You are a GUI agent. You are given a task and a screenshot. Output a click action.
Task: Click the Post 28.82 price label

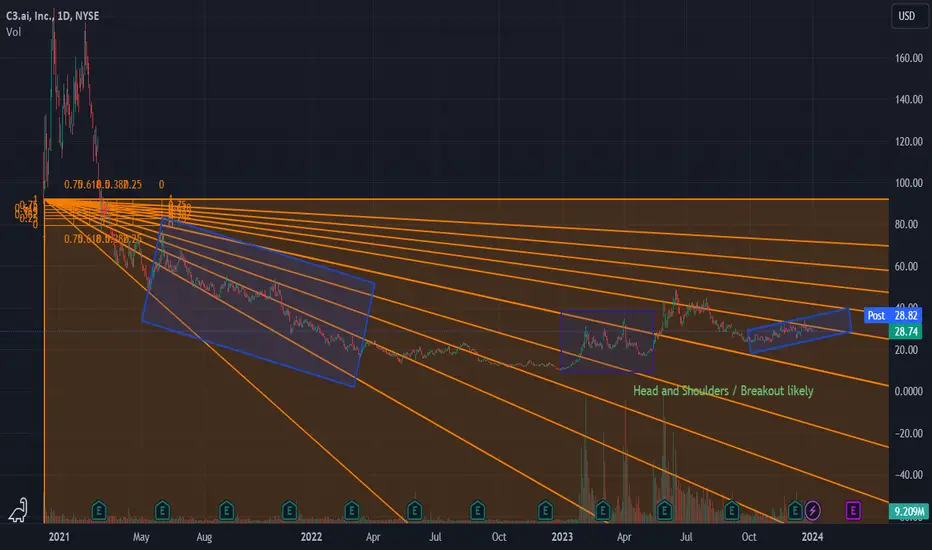(x=893, y=315)
